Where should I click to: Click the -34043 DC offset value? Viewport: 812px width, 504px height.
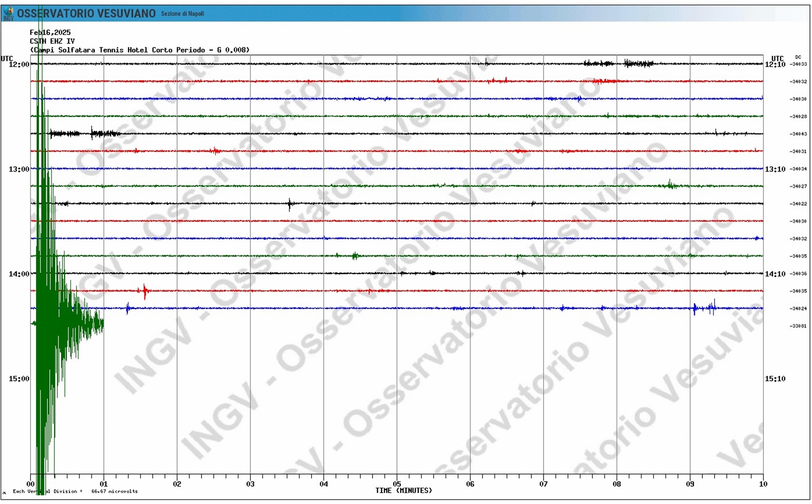point(798,134)
